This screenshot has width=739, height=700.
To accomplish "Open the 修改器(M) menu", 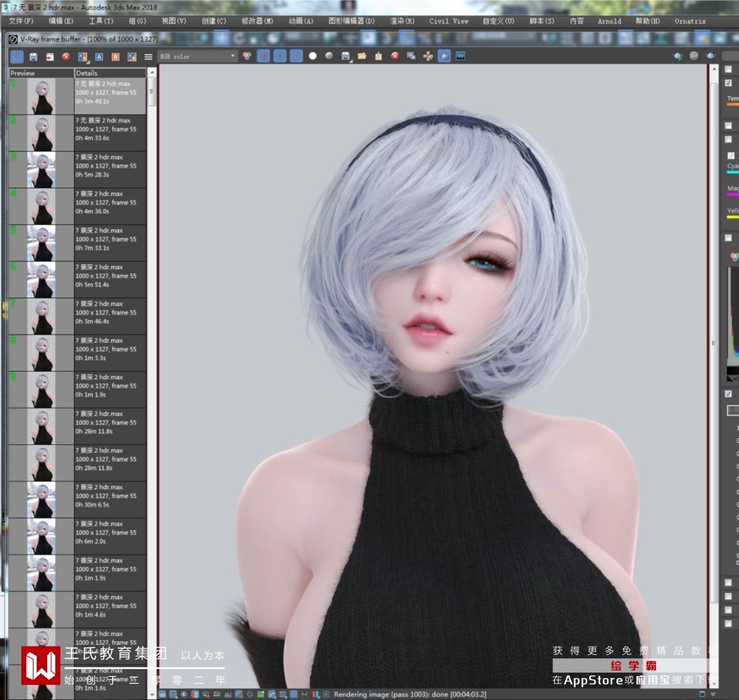I will point(257,21).
